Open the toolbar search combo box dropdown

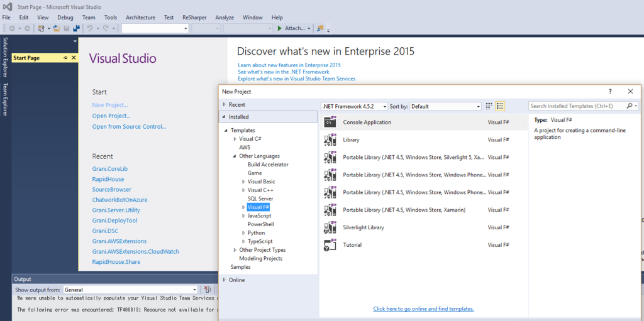pyautogui.click(x=186, y=28)
